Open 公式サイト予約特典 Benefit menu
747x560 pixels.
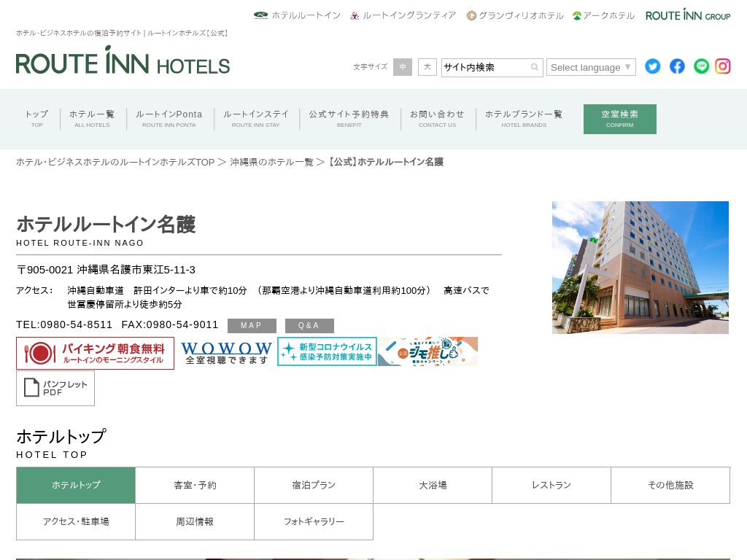(x=349, y=119)
